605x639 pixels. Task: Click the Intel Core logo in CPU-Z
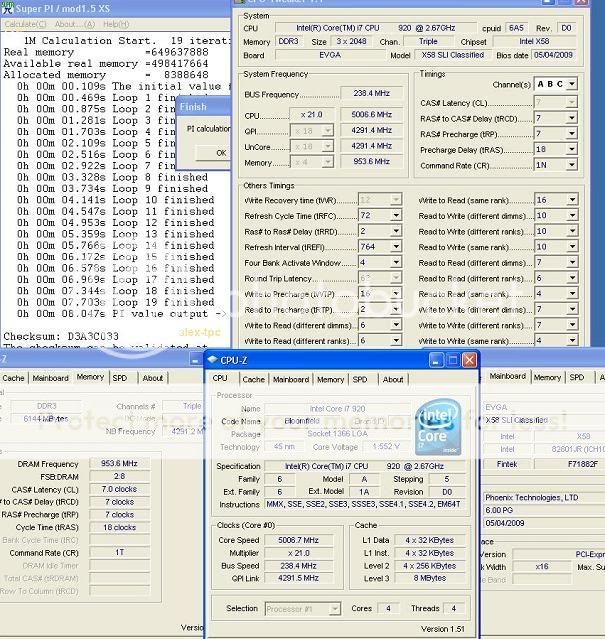coord(438,427)
